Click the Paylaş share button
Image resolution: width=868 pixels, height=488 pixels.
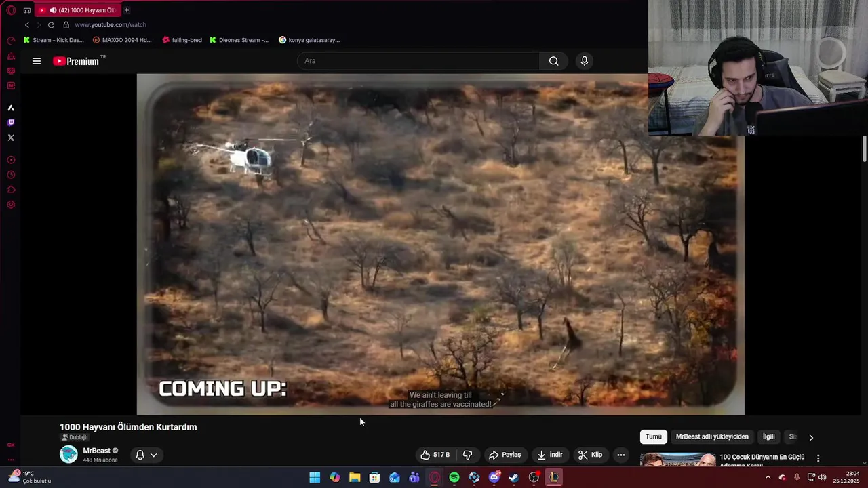pos(505,455)
